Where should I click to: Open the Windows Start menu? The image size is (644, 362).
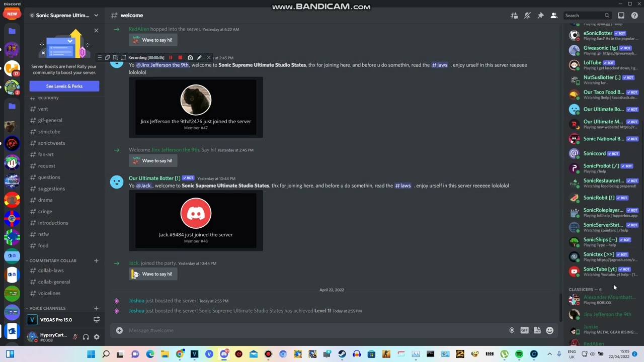coord(91,354)
